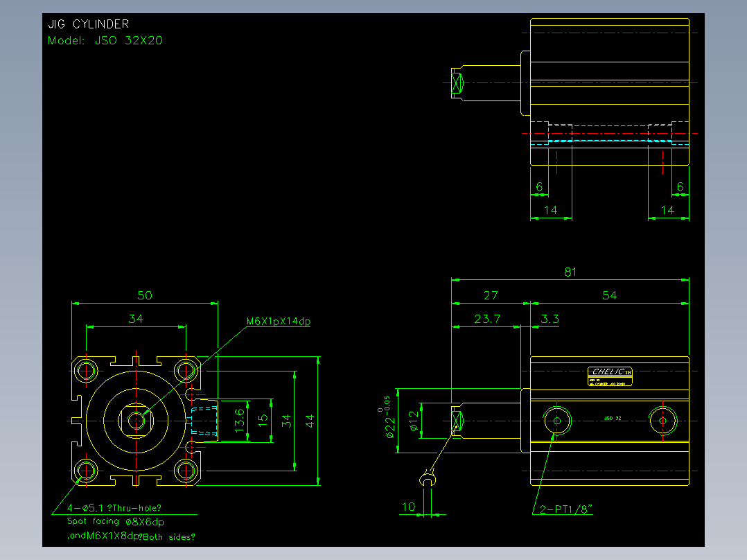The image size is (747, 560).
Task: Click the JIG CYLINDER title text
Action: coord(89,24)
